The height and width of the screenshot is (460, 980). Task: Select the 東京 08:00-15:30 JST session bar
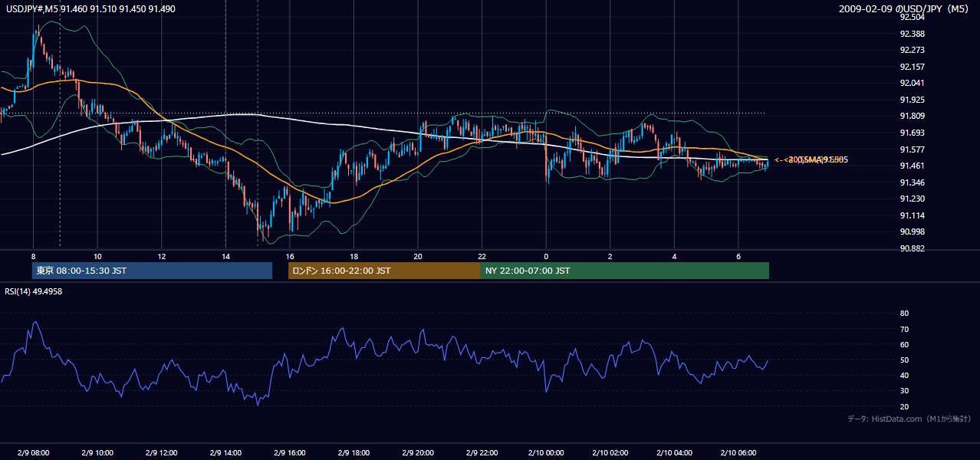pos(152,271)
